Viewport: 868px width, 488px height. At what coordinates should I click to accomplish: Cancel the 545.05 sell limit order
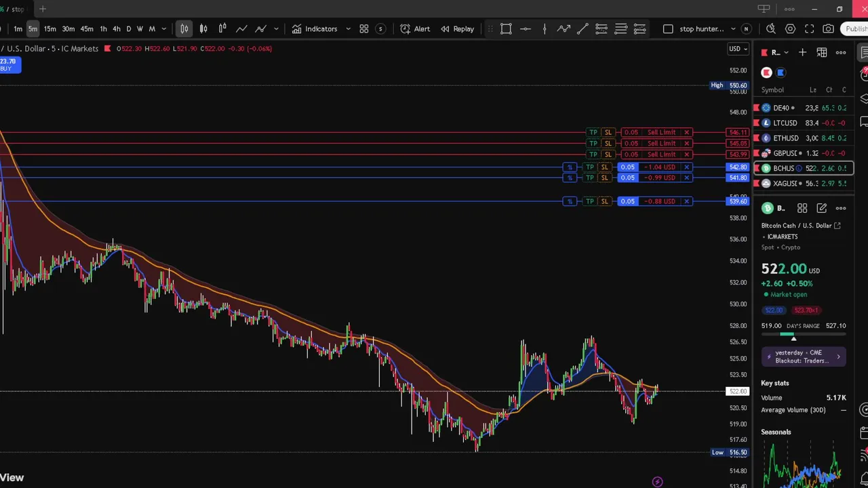pyautogui.click(x=686, y=143)
